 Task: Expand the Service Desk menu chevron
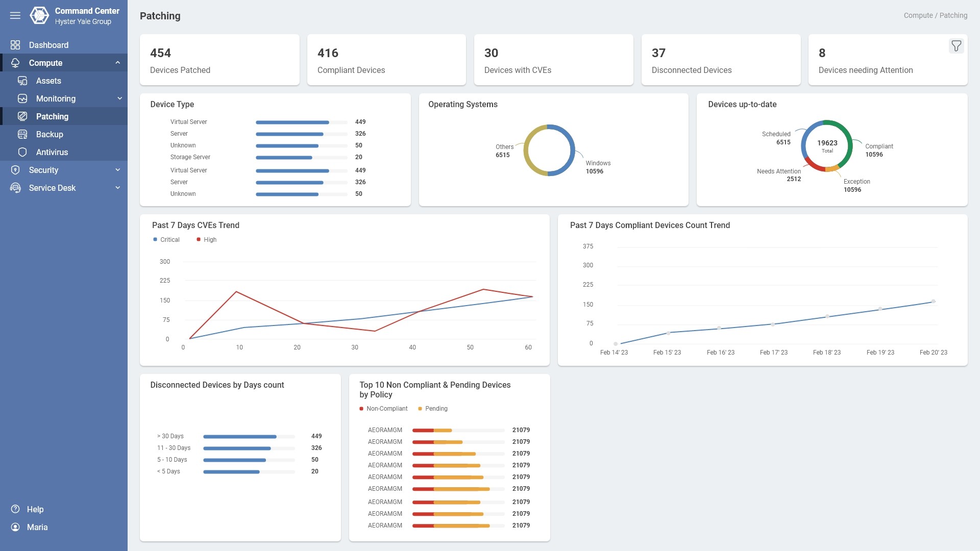[x=118, y=188]
